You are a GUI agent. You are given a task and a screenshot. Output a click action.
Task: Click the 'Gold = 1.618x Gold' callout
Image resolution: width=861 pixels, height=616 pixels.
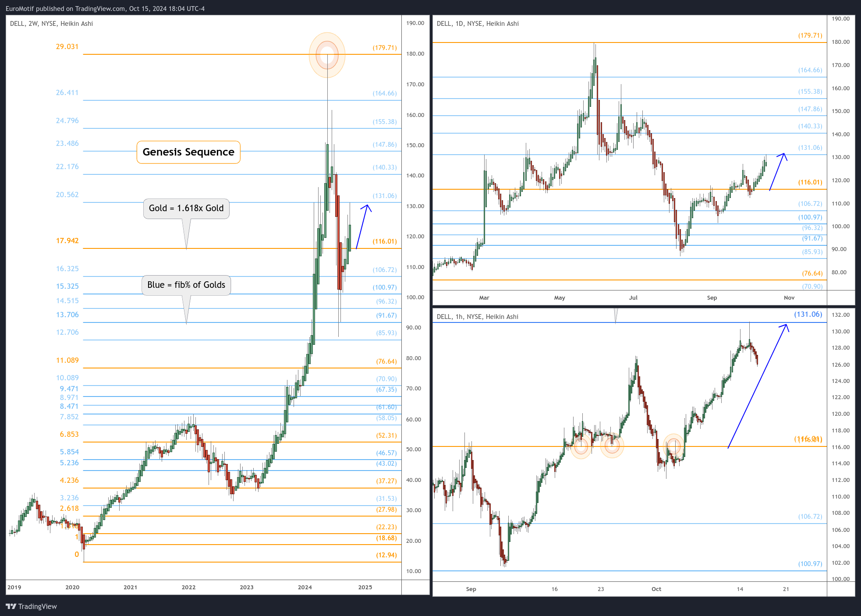coord(186,208)
